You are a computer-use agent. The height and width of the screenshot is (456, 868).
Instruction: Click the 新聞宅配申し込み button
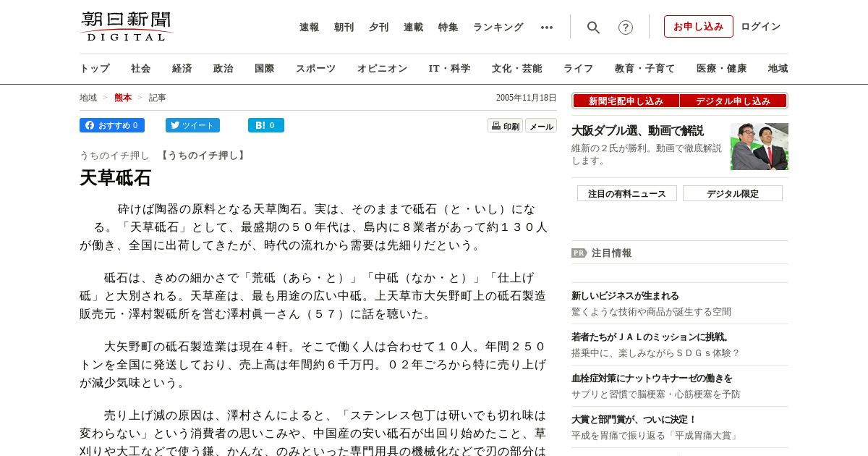click(626, 101)
